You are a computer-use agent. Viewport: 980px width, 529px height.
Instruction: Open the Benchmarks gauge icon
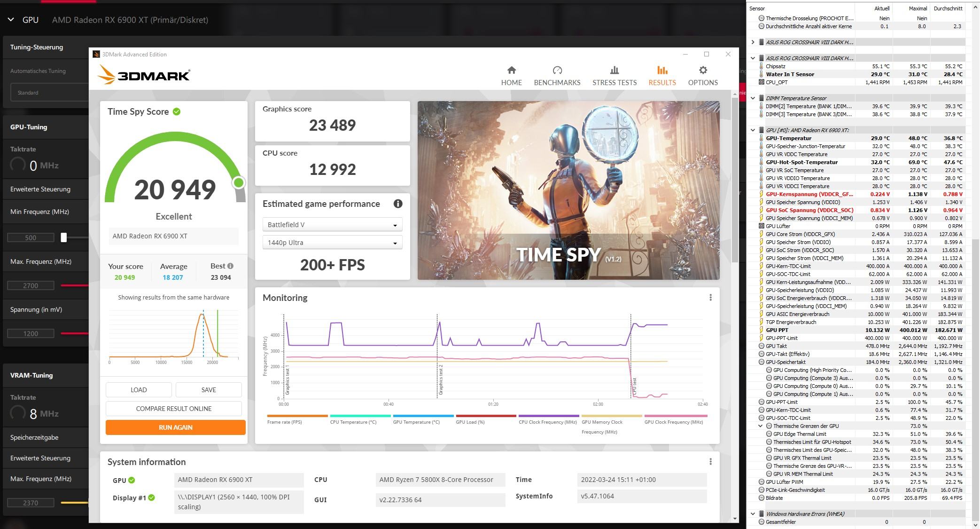[557, 71]
